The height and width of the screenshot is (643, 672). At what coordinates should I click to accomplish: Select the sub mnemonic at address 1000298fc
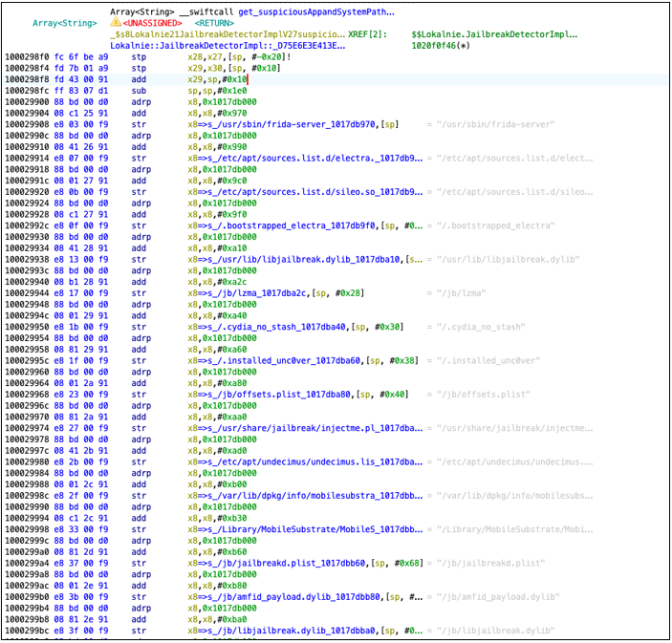(x=140, y=91)
